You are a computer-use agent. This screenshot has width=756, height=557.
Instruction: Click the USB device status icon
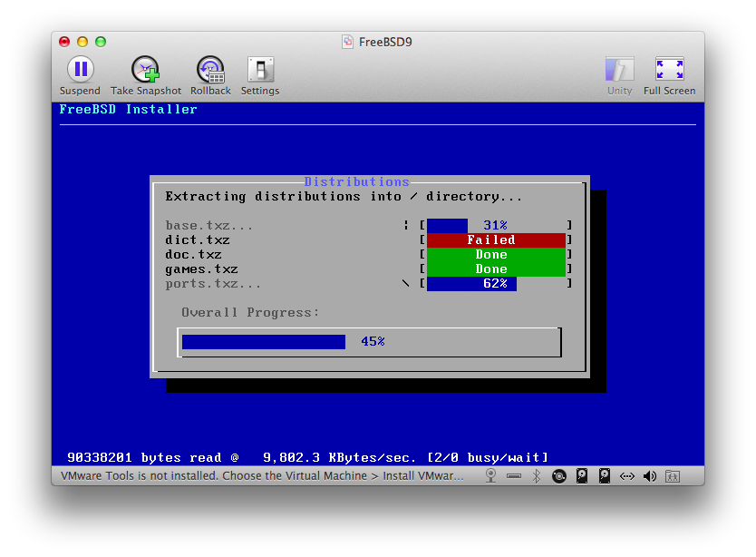coord(514,476)
